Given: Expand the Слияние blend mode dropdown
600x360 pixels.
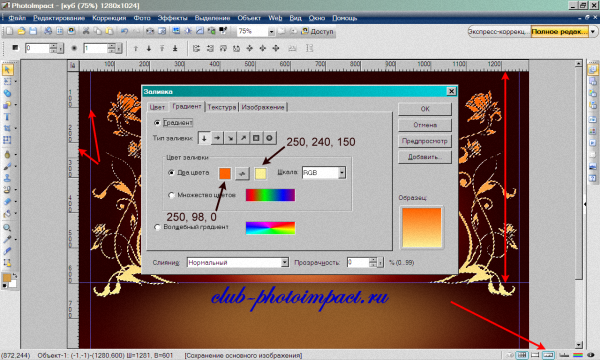Looking at the screenshot, I should click(284, 262).
